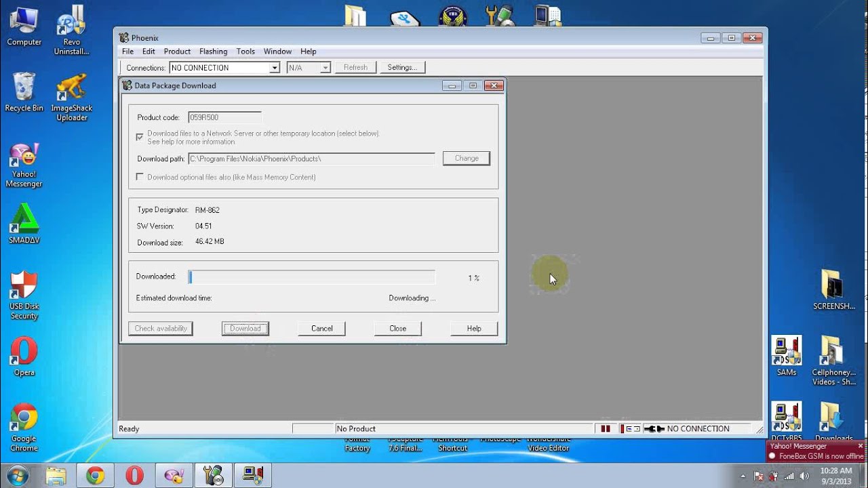Click the 'Downloading ...' status text
Screen dimensions: 868x488
[412, 298]
